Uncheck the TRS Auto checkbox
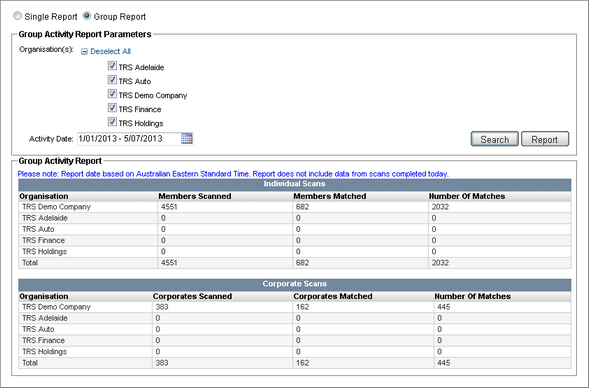The height and width of the screenshot is (388, 589). point(112,80)
